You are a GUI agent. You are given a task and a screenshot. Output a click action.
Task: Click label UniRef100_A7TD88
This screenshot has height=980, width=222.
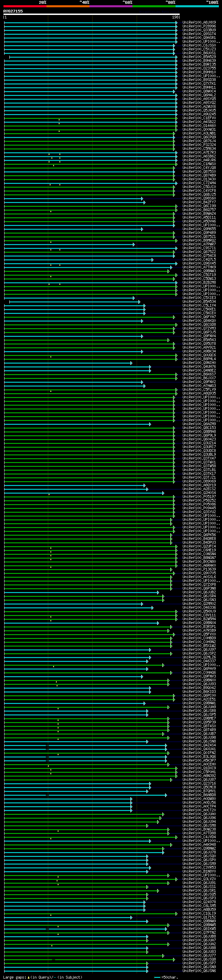coord(199,833)
